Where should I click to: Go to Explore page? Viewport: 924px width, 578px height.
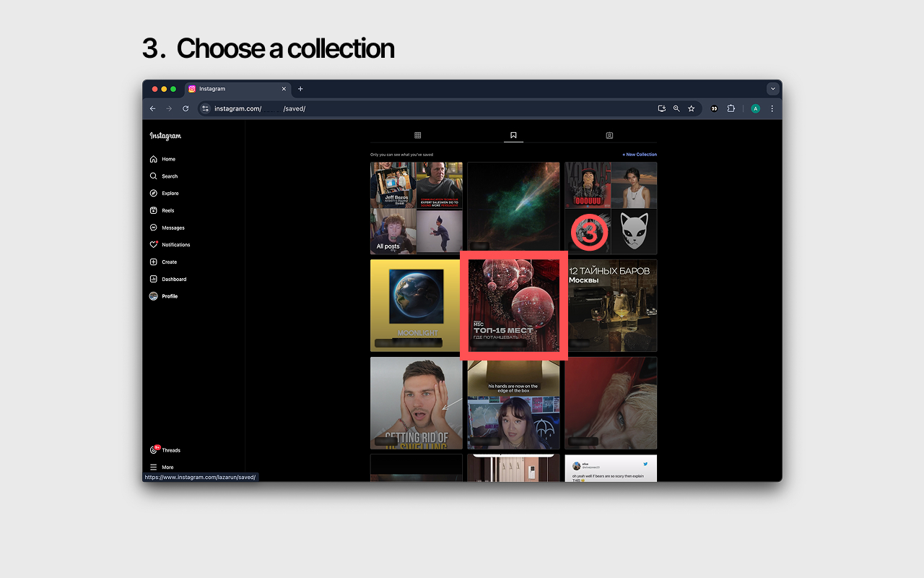[x=164, y=193]
